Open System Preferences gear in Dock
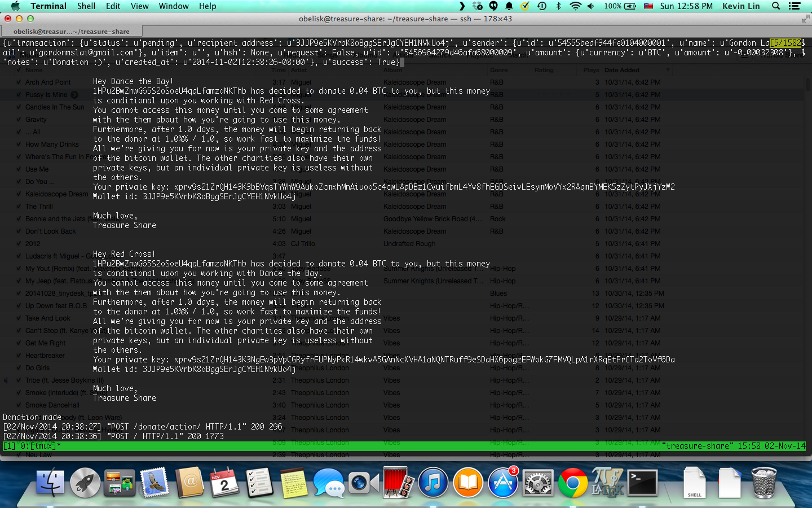Screen dimensions: 812x508 [538, 483]
